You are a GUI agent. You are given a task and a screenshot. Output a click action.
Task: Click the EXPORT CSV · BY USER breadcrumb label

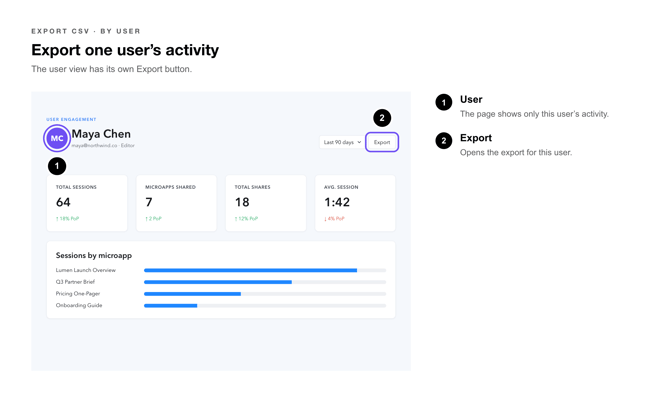[86, 31]
